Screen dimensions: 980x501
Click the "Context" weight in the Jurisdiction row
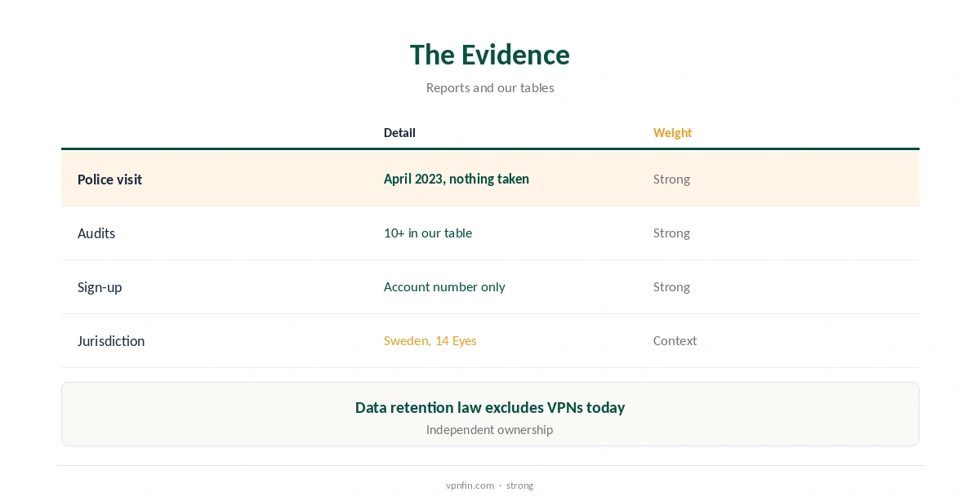pyautogui.click(x=675, y=341)
